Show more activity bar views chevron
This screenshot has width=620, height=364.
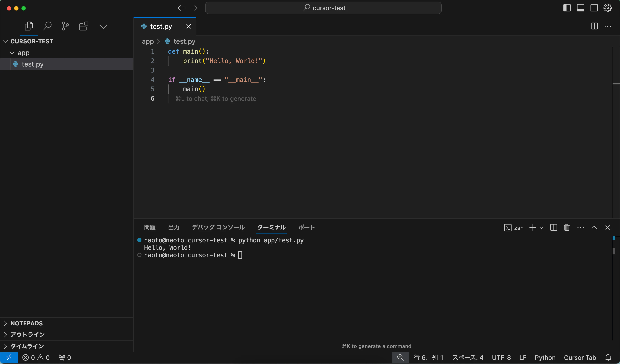coord(103,26)
